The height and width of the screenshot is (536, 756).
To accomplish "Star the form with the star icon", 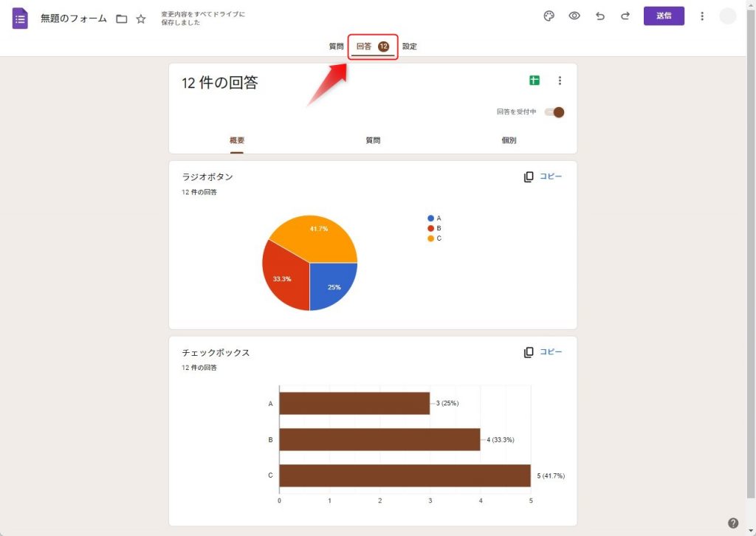I will click(141, 18).
